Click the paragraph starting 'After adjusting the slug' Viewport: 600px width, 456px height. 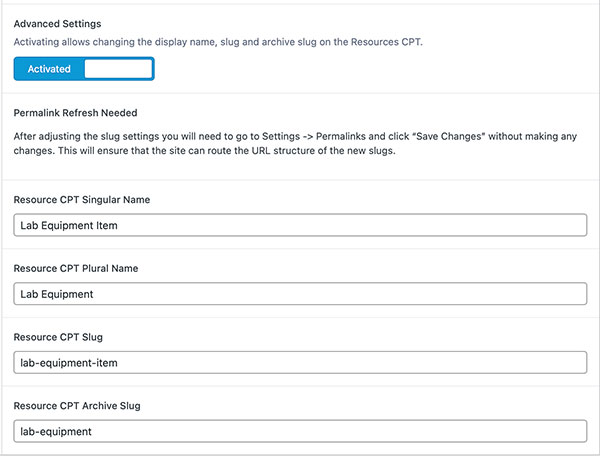pyautogui.click(x=295, y=143)
